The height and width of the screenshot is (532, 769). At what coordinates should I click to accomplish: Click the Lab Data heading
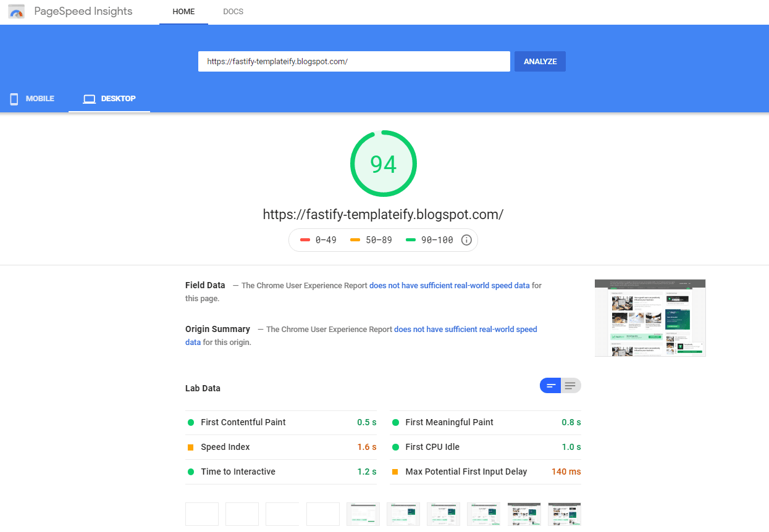coord(203,388)
